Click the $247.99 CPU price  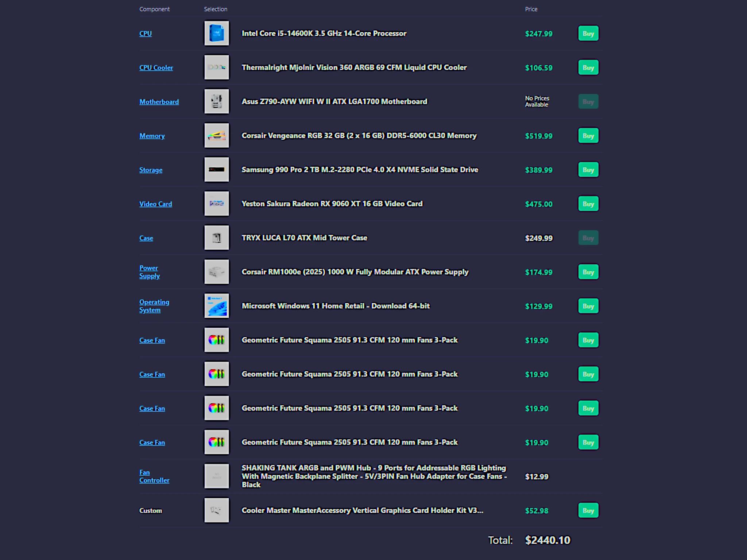pyautogui.click(x=539, y=34)
